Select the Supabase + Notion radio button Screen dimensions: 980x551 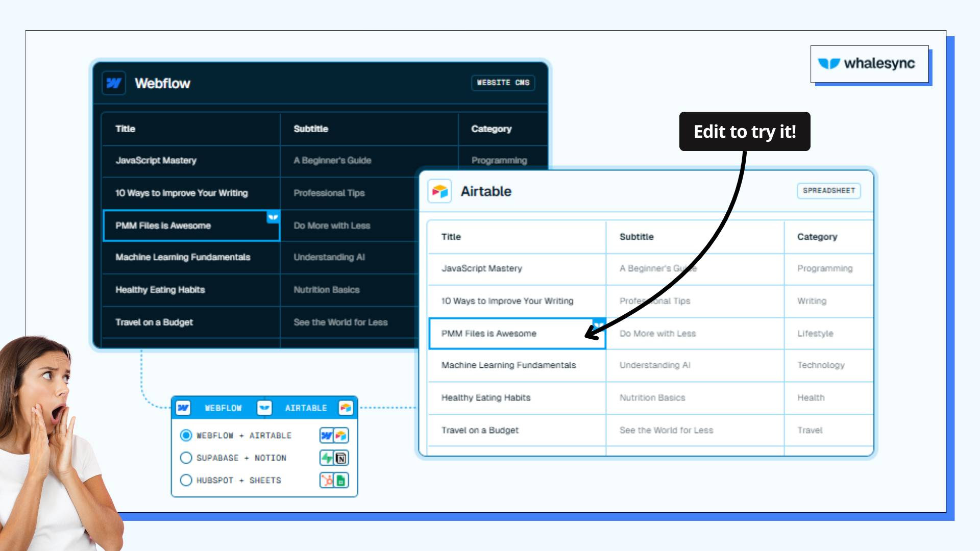185,458
